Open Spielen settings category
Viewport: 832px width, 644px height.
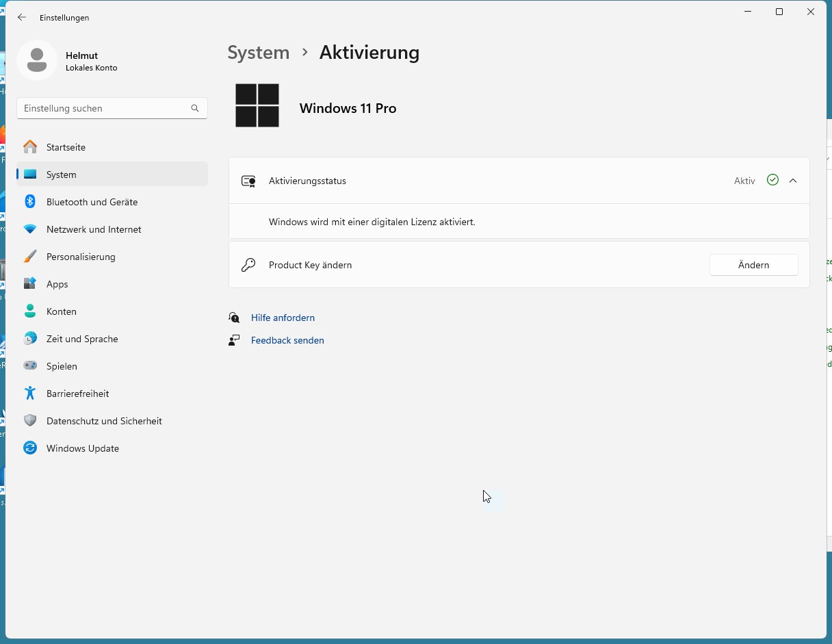pos(112,366)
